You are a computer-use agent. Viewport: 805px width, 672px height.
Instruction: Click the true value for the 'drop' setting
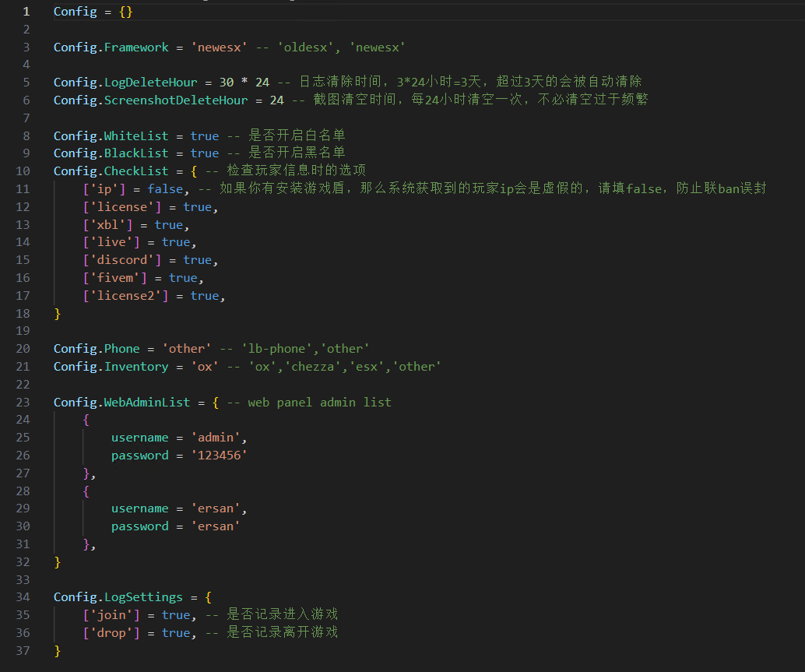(x=176, y=632)
